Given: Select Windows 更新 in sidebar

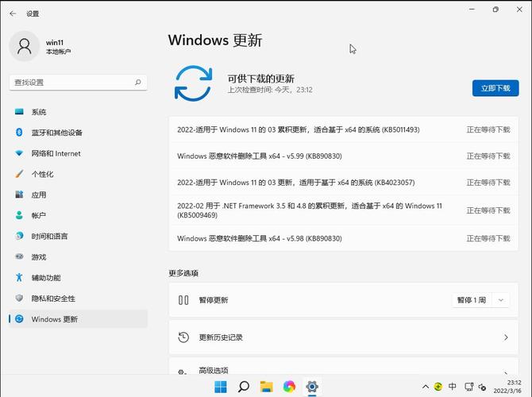Looking at the screenshot, I should click(x=78, y=319).
